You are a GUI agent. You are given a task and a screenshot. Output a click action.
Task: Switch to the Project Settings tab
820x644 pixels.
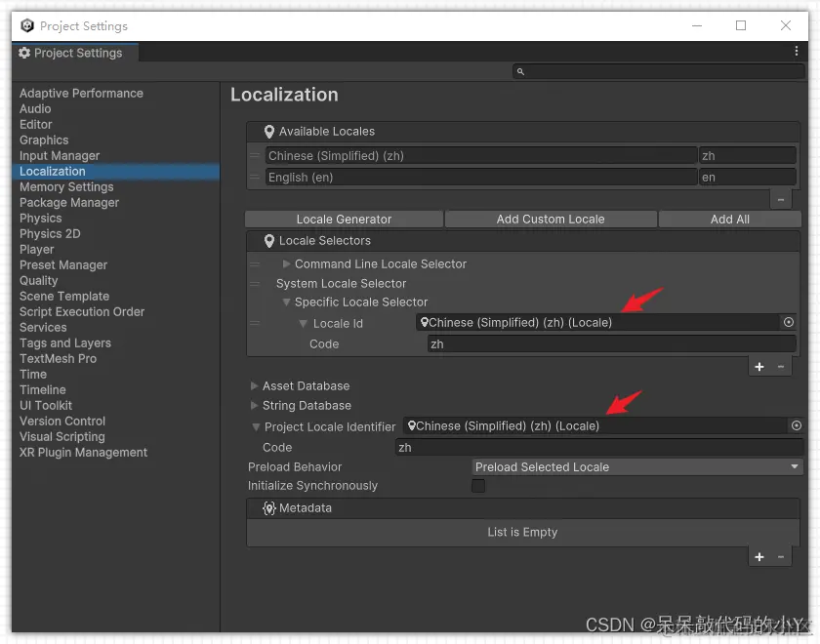coord(73,53)
